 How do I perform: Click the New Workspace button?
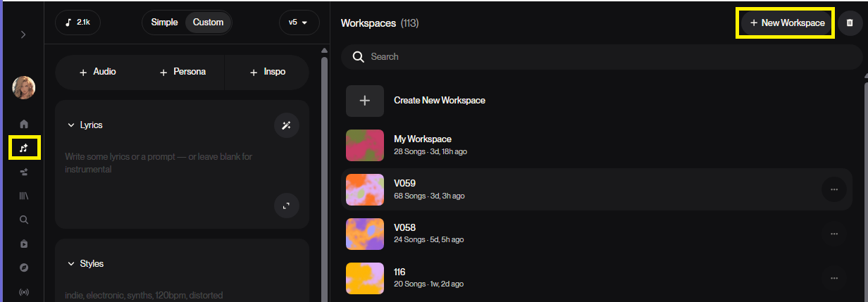pos(786,23)
